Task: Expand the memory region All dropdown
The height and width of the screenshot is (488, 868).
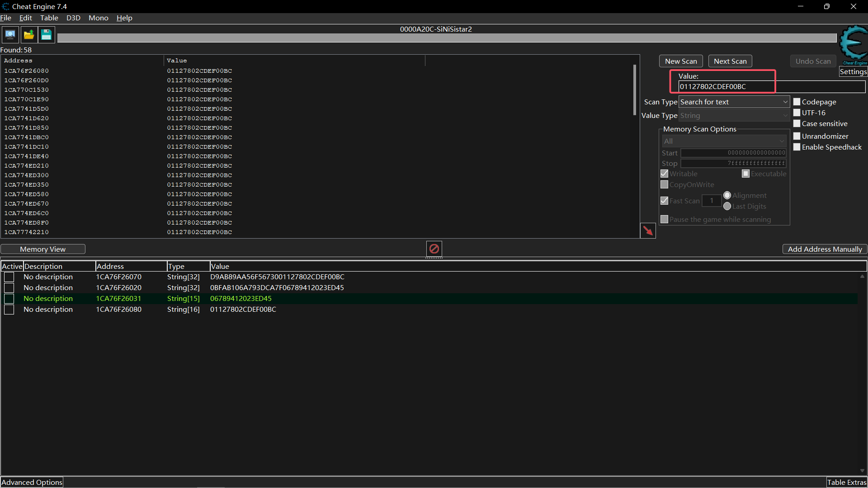Action: [724, 141]
